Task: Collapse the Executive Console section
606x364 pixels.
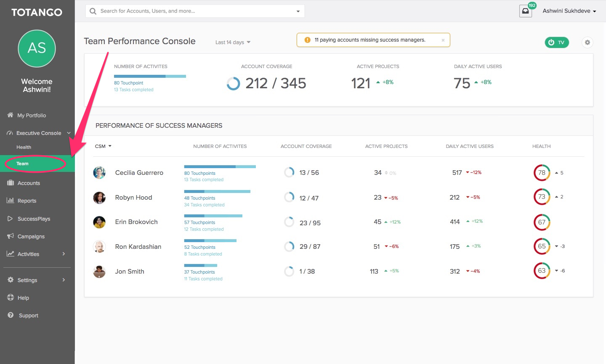Action: click(69, 133)
